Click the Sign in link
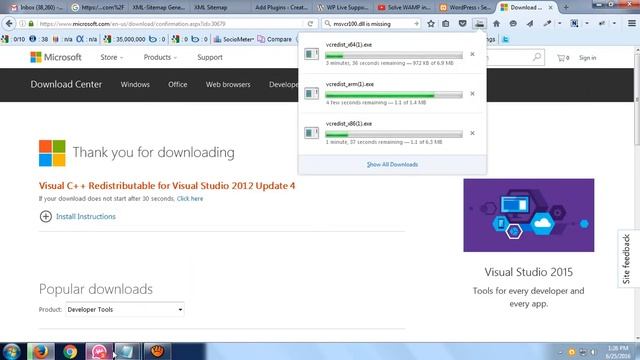This screenshot has height=360, width=640. [x=587, y=58]
